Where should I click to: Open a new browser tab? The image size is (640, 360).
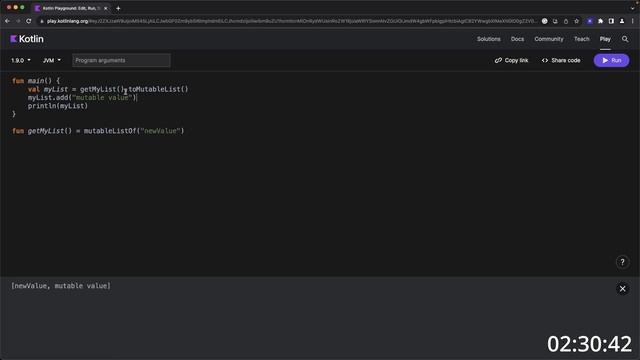pos(118,8)
